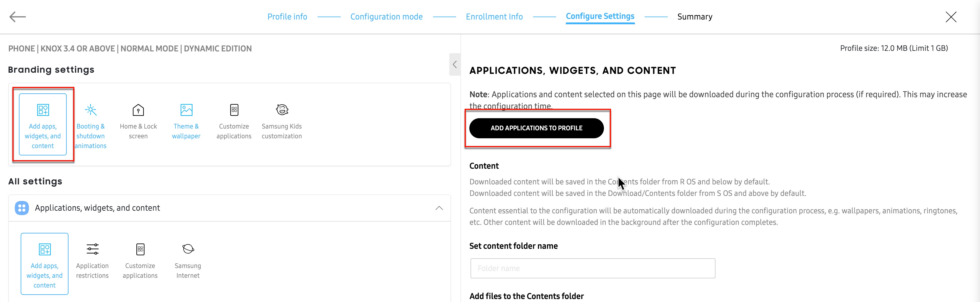Collapse the left settings panel

tap(455, 65)
